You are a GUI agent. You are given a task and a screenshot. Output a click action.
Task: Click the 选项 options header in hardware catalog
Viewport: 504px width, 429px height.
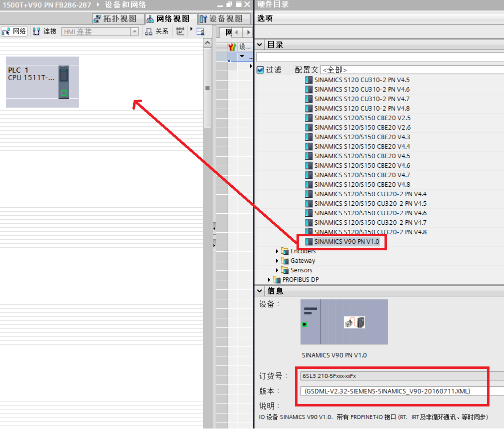click(265, 19)
